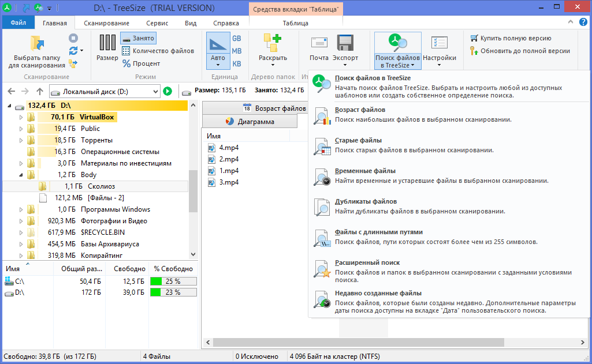Switch to Процент display mode
592x364 pixels.
pos(141,63)
